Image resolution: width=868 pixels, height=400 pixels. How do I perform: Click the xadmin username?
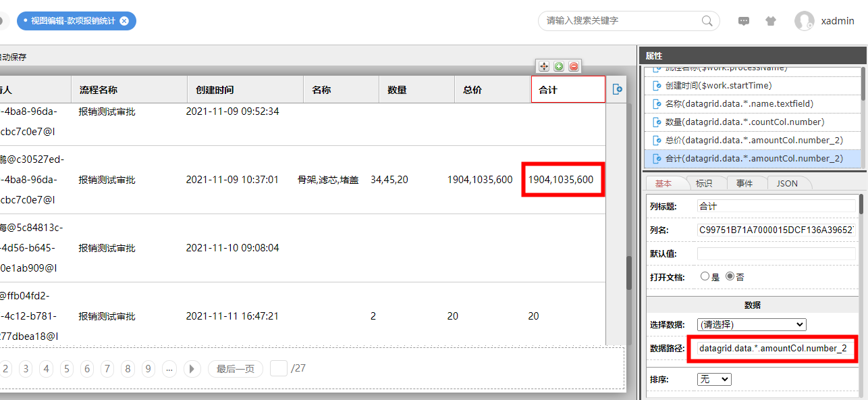coord(838,21)
